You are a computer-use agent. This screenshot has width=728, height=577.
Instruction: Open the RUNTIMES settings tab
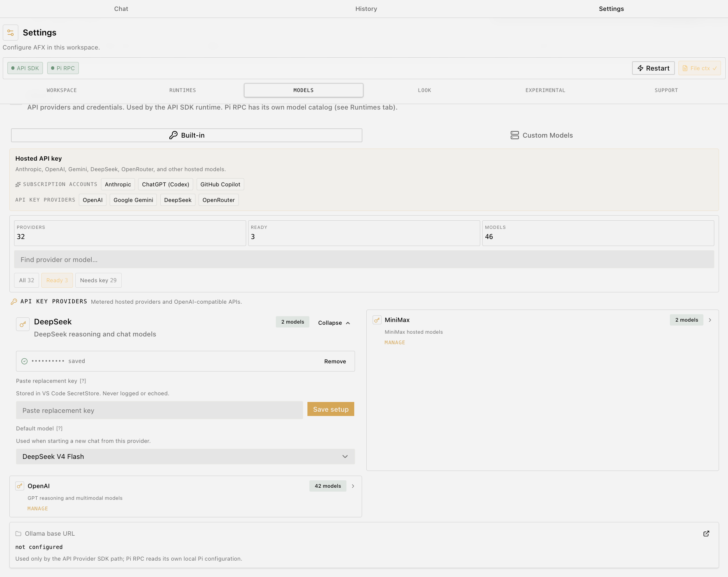[x=183, y=90]
